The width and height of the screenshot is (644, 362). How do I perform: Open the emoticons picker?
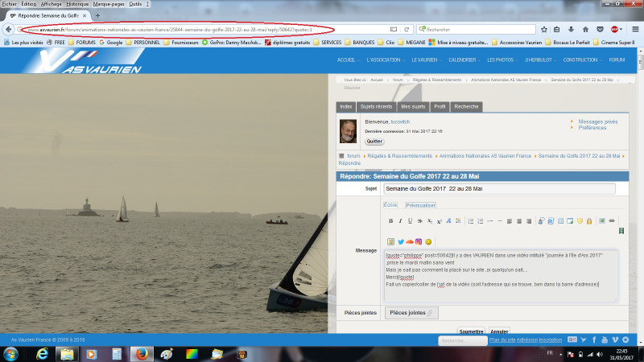click(x=428, y=242)
